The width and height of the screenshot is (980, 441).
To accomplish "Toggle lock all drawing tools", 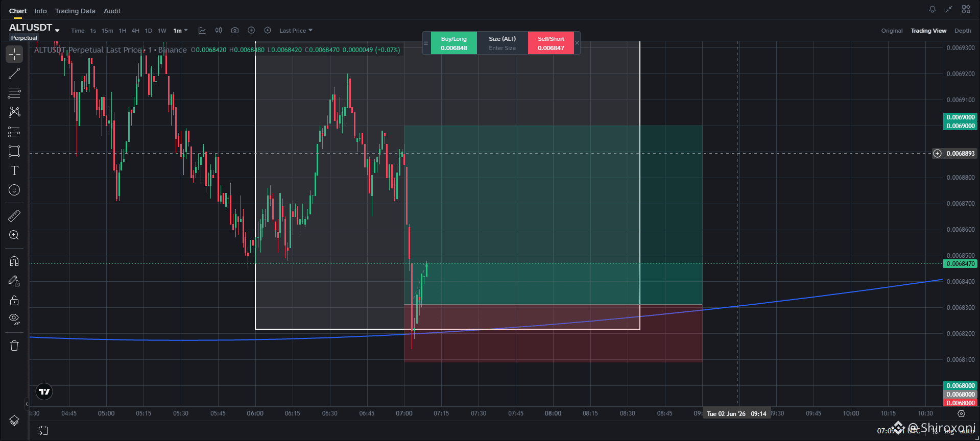I will pos(14,300).
